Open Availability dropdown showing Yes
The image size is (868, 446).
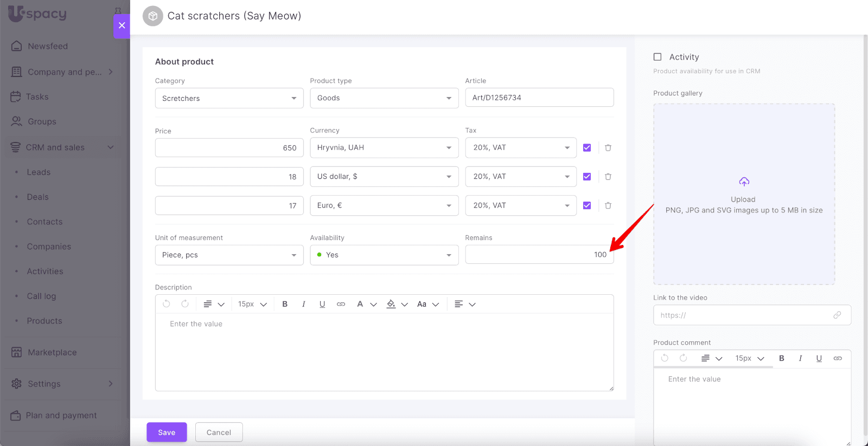pos(384,255)
